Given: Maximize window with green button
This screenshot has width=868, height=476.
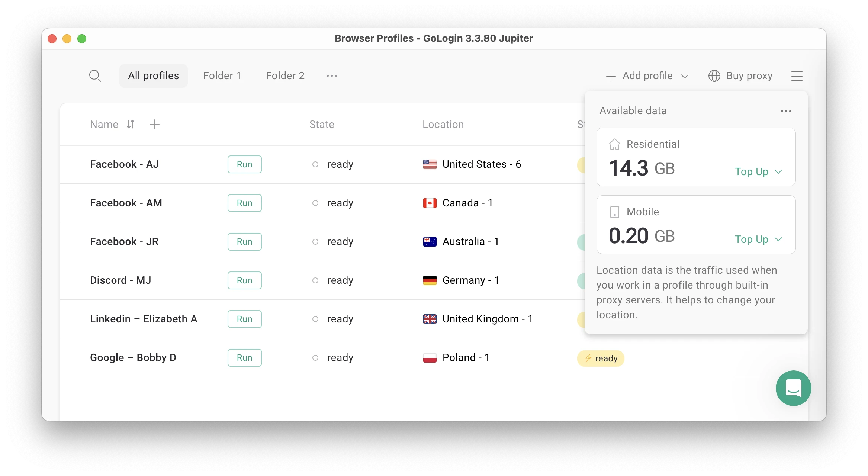Looking at the screenshot, I should pos(82,39).
